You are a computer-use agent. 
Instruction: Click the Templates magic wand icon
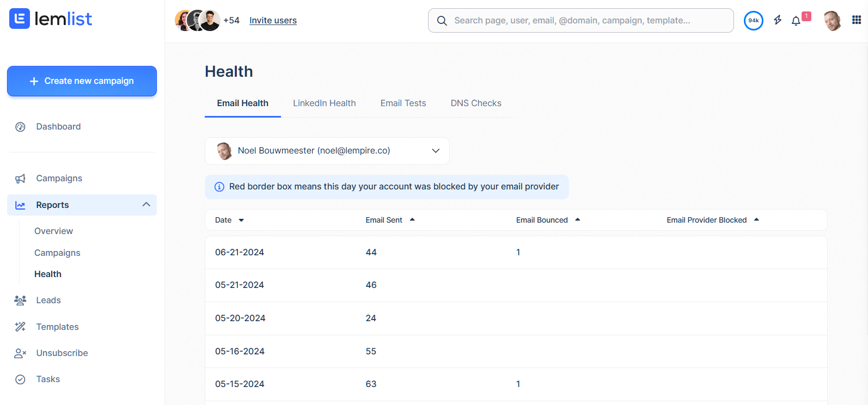21,327
